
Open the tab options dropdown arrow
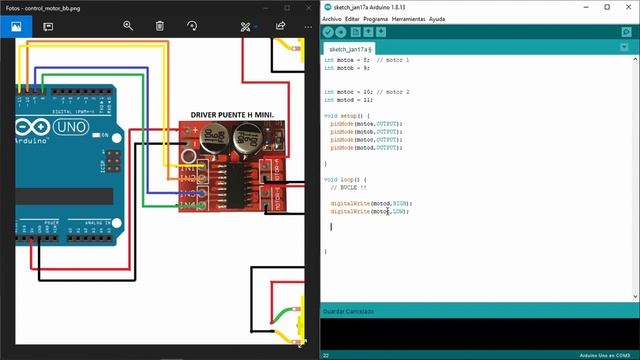coord(624,48)
